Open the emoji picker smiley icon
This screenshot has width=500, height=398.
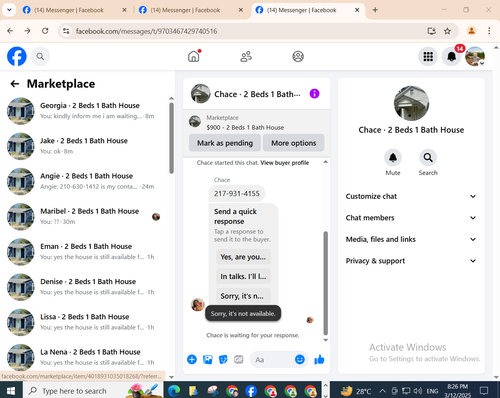click(300, 359)
